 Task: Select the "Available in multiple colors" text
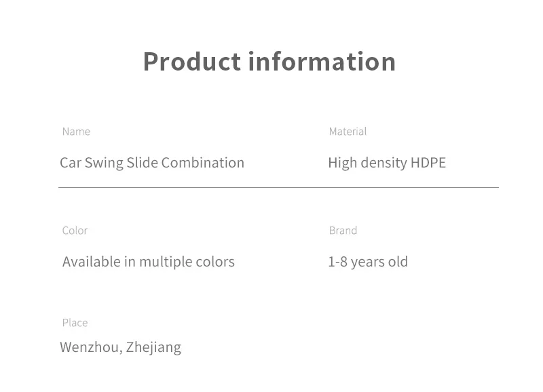point(149,262)
